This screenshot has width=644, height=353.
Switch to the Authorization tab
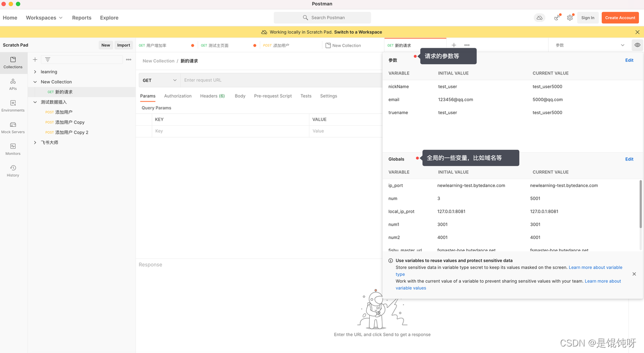(x=178, y=96)
